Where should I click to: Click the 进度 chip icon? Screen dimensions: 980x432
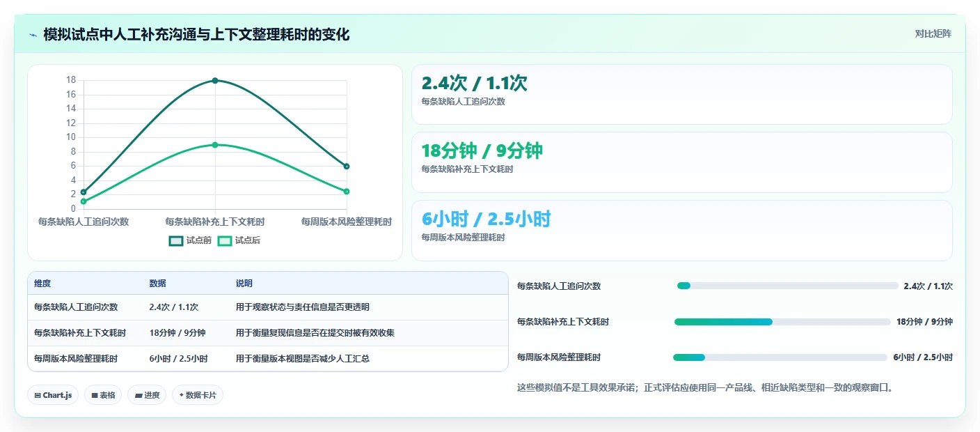[139, 395]
